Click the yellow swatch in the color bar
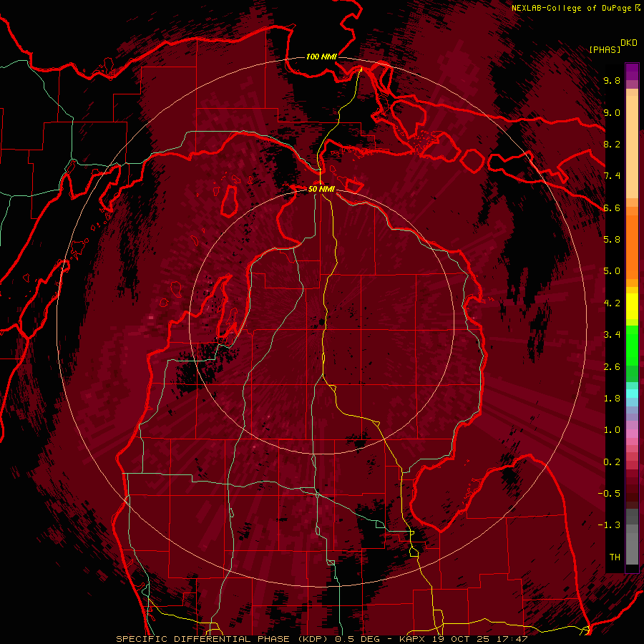This screenshot has width=644, height=644. tap(632, 306)
